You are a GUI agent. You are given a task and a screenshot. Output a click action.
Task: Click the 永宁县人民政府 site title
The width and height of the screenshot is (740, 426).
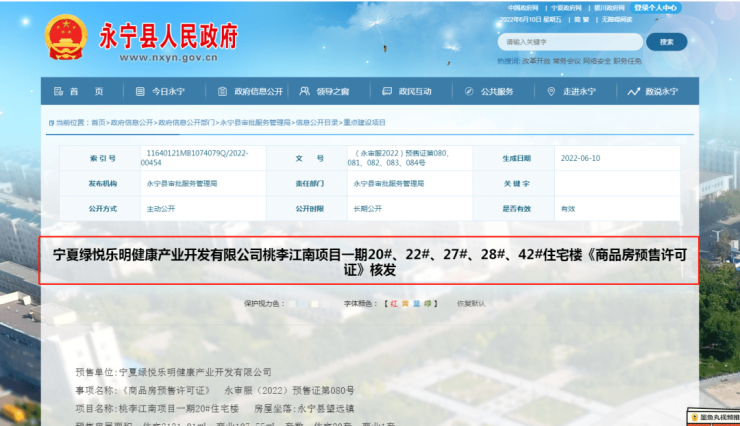[x=168, y=36]
